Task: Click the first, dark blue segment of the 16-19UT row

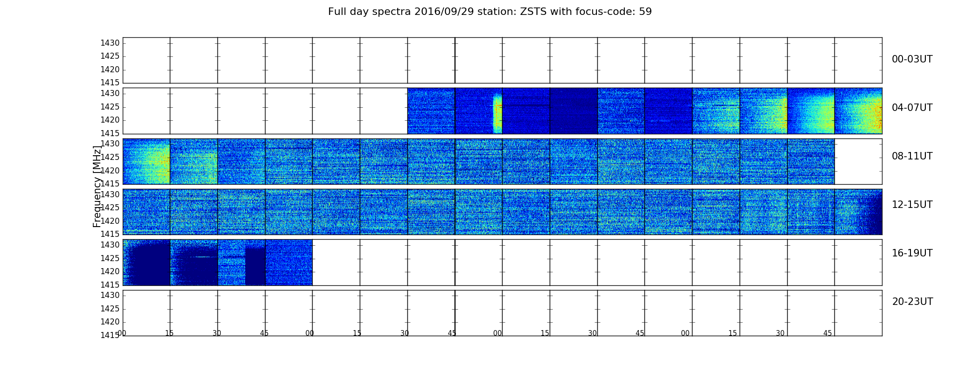Action: coord(147,262)
